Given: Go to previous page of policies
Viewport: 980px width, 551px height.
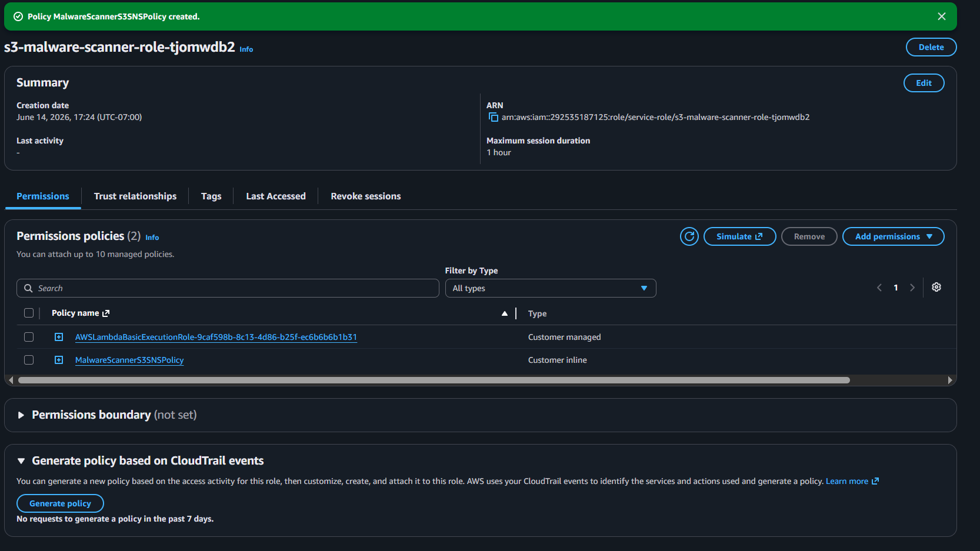Looking at the screenshot, I should pos(879,288).
